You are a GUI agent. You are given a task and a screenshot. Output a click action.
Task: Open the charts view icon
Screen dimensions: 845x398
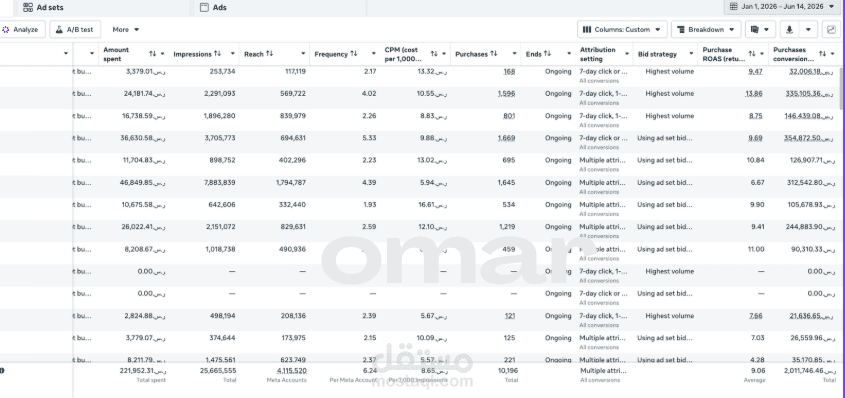832,30
